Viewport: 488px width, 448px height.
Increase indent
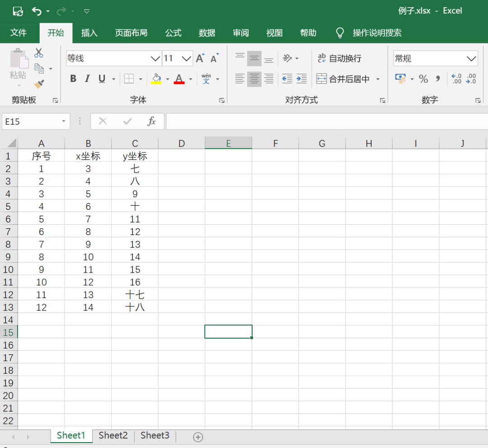tap(301, 79)
